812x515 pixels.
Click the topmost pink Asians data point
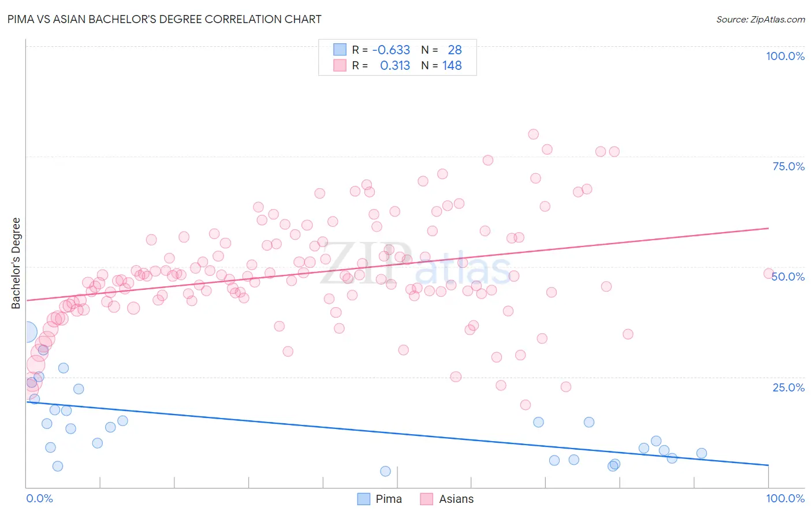(x=533, y=134)
